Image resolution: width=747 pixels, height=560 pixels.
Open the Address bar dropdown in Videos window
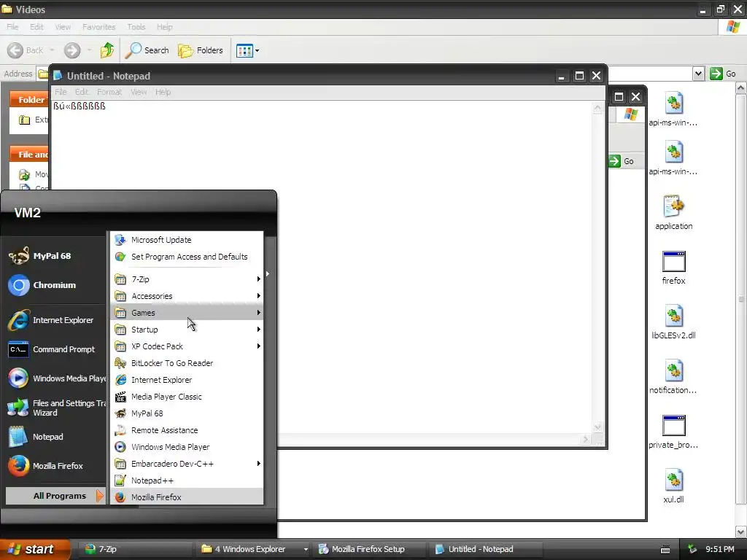[698, 74]
